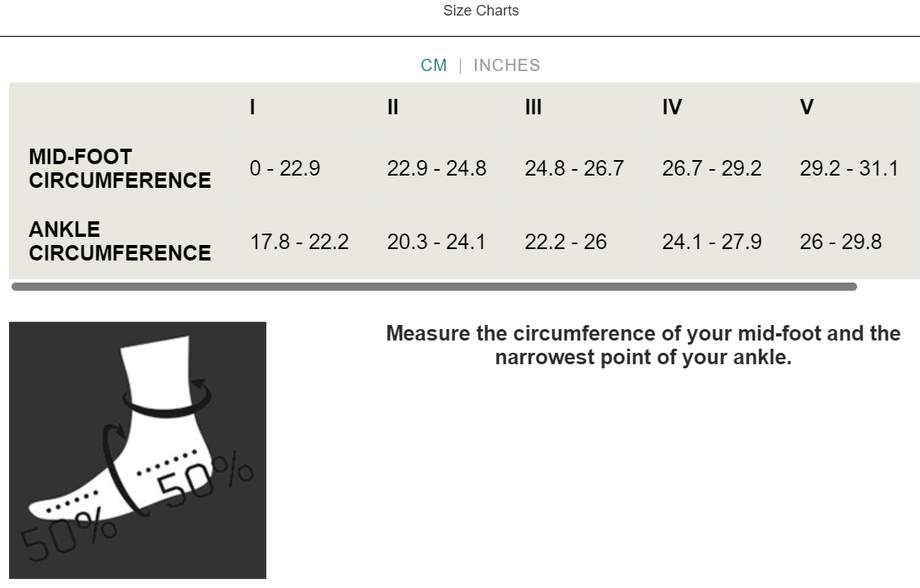This screenshot has height=588, width=920.
Task: Click the Size Charts heading
Action: pos(481,11)
